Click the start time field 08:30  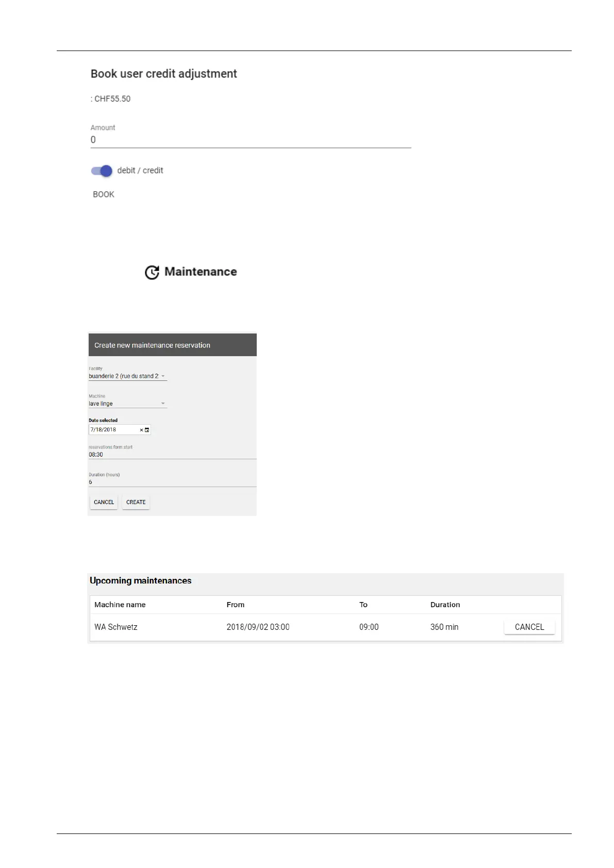(x=172, y=455)
